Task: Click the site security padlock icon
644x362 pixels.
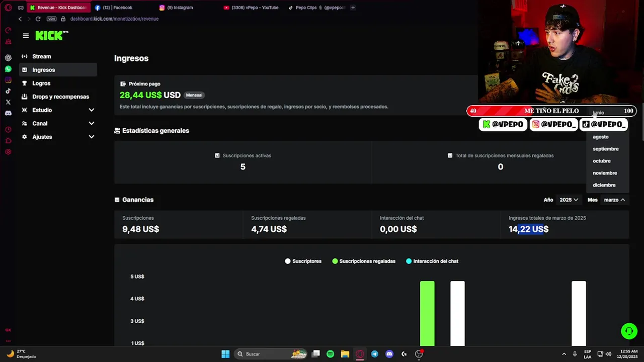Action: tap(63, 19)
